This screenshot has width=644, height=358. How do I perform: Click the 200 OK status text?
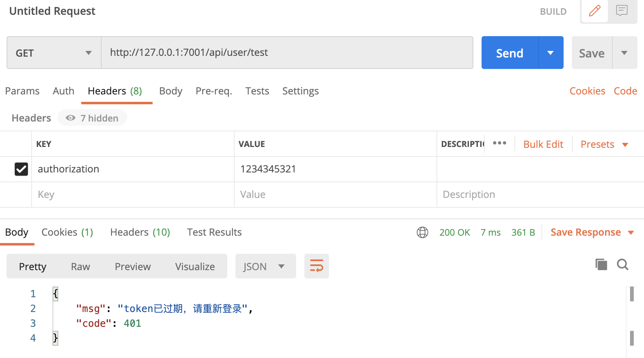(x=454, y=232)
